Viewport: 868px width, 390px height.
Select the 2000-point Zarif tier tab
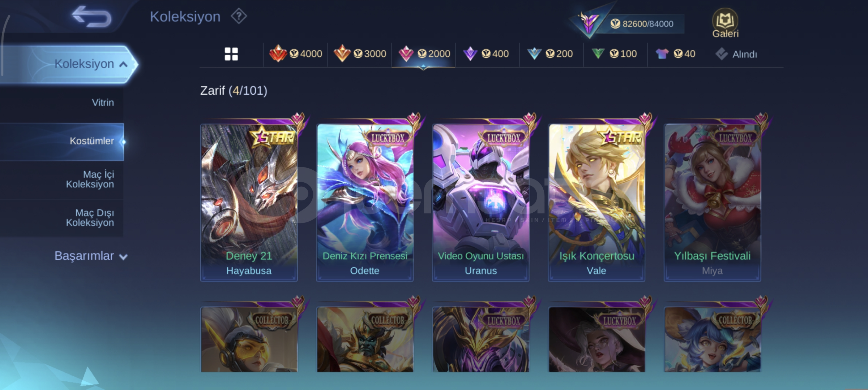point(424,54)
